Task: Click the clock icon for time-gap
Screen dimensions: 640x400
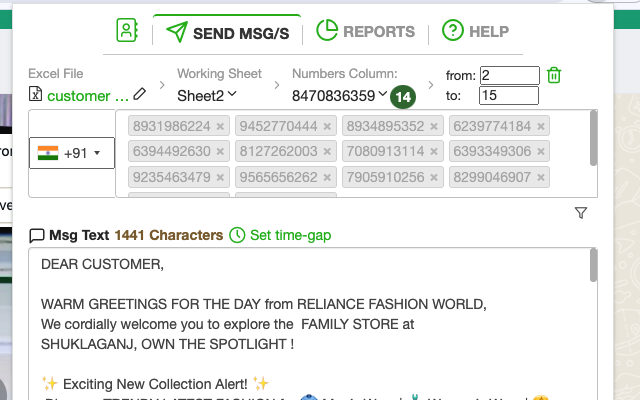Action: (x=237, y=236)
